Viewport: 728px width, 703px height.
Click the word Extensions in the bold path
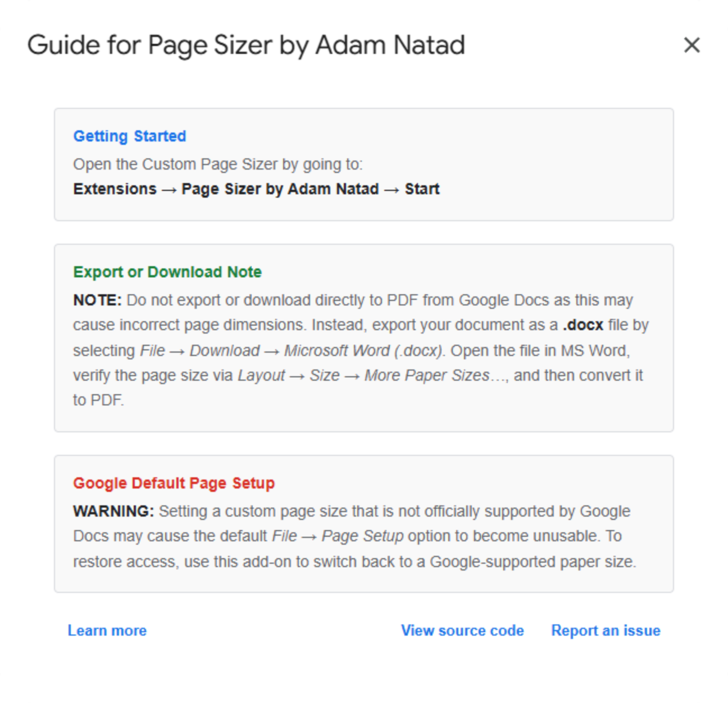click(x=115, y=189)
